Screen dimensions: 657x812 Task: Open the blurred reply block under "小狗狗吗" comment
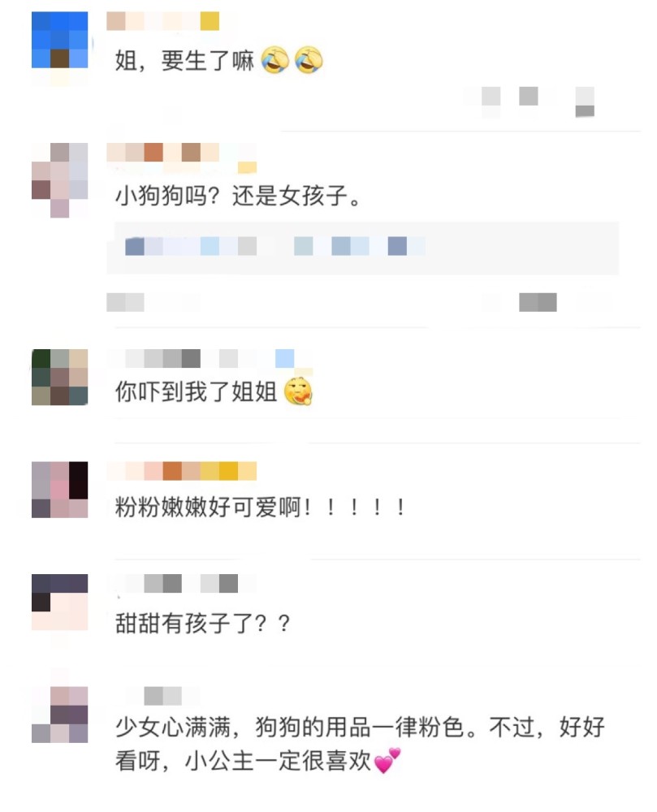[362, 248]
